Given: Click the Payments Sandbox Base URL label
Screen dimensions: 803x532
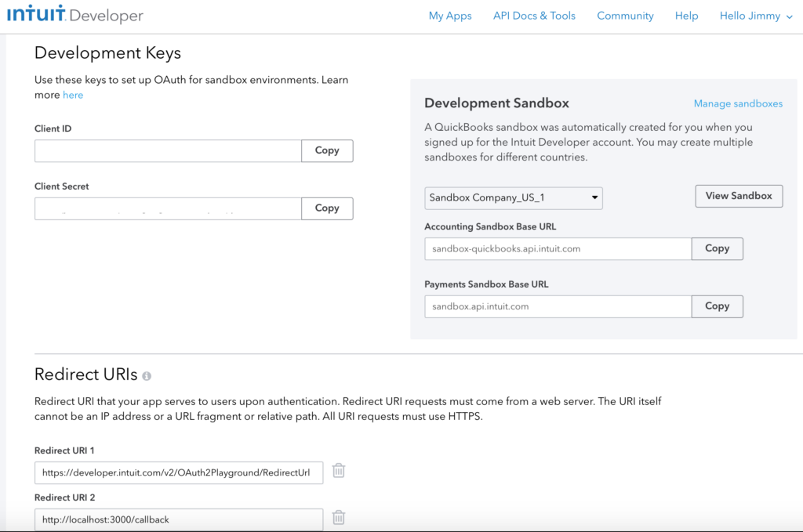Looking at the screenshot, I should coord(486,284).
